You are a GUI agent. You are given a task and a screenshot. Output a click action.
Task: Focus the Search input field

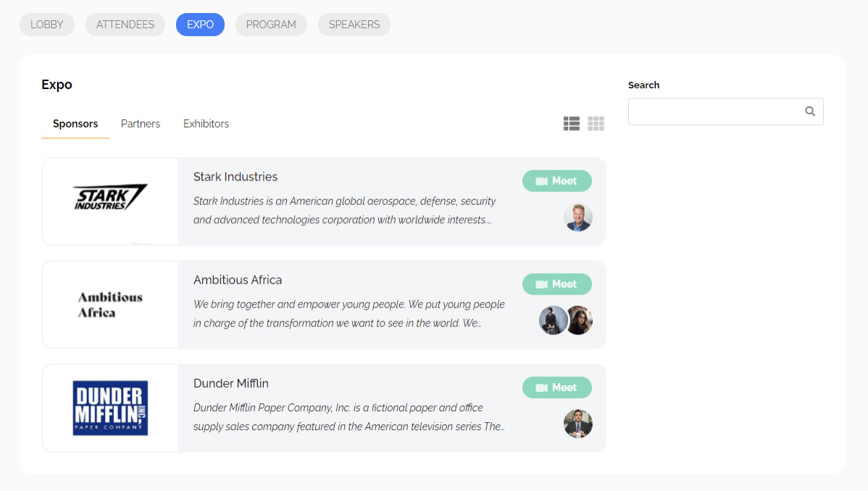click(x=714, y=112)
